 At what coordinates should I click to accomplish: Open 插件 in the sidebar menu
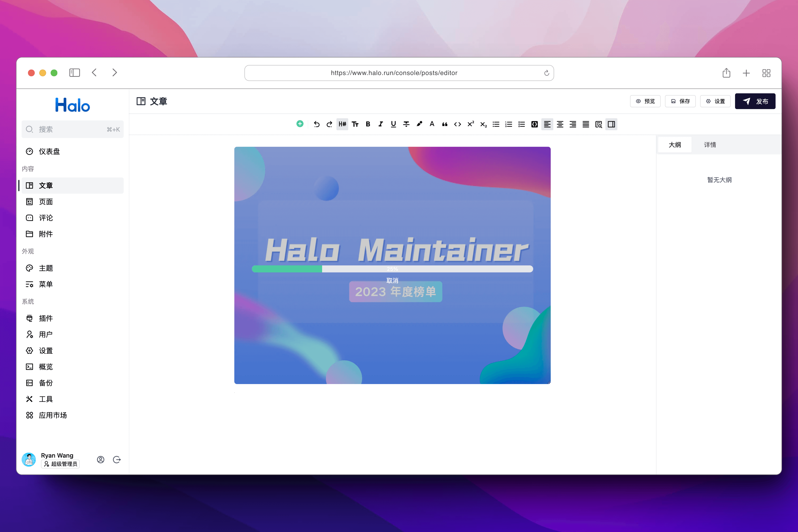coord(46,318)
